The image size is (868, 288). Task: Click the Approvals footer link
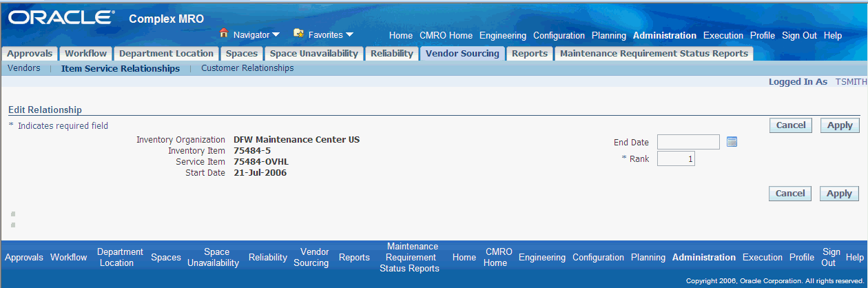(x=24, y=257)
